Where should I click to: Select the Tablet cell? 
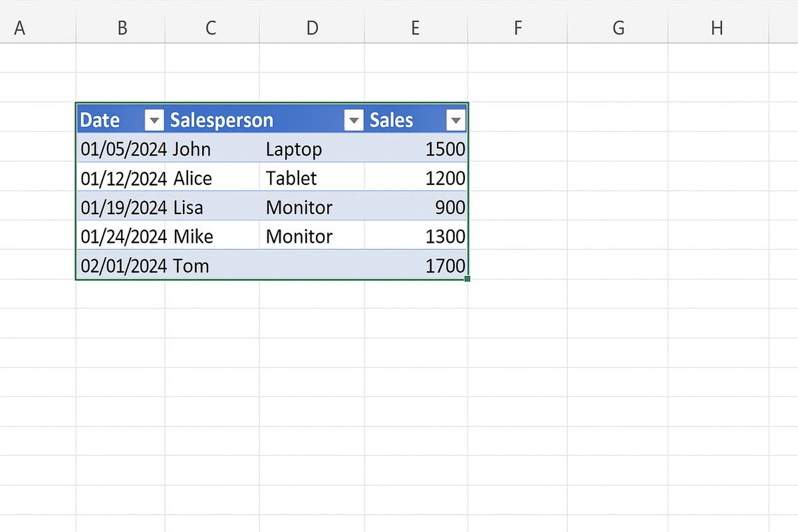(x=312, y=178)
